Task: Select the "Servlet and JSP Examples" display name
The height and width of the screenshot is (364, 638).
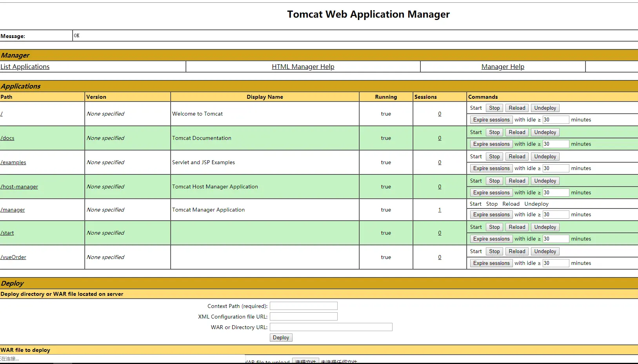Action: tap(204, 163)
